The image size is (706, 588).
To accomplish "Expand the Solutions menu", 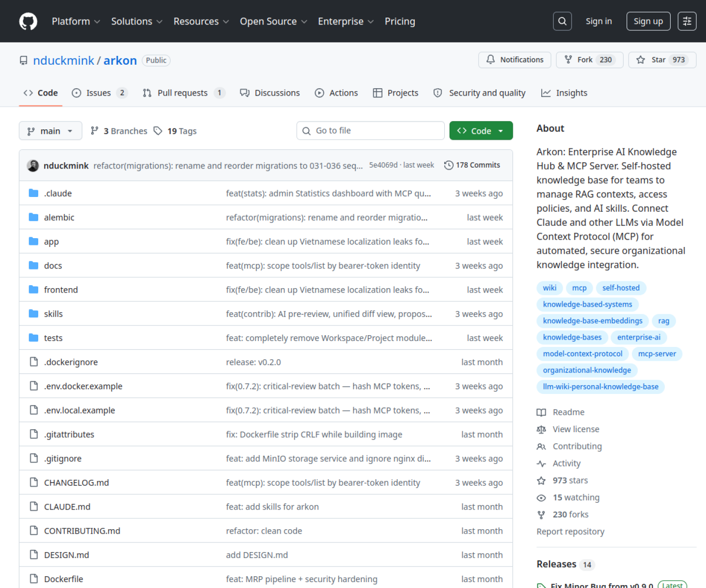I will click(x=137, y=21).
